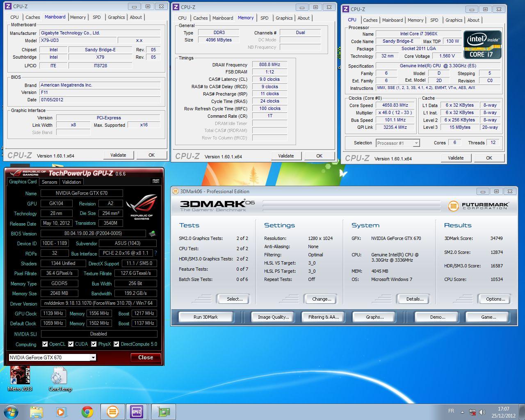Click the Image Quality... button
Viewport: 525px width, 420px height.
click(273, 317)
